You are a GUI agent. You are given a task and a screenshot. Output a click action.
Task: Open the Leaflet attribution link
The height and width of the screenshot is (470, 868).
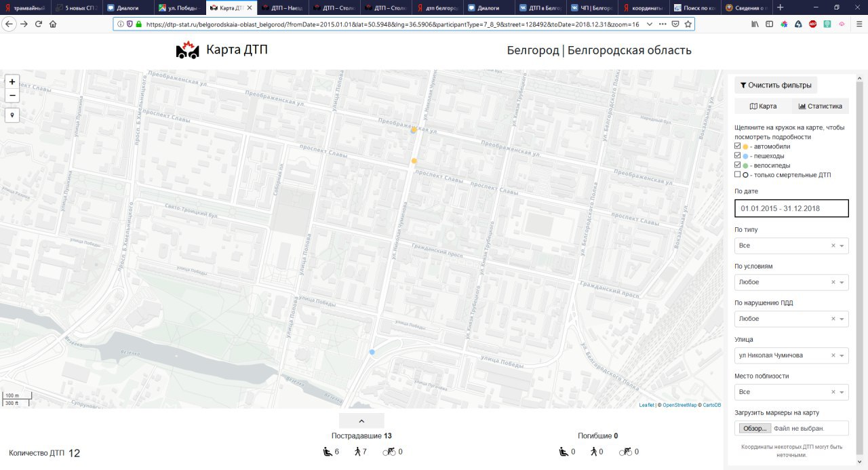coord(646,405)
